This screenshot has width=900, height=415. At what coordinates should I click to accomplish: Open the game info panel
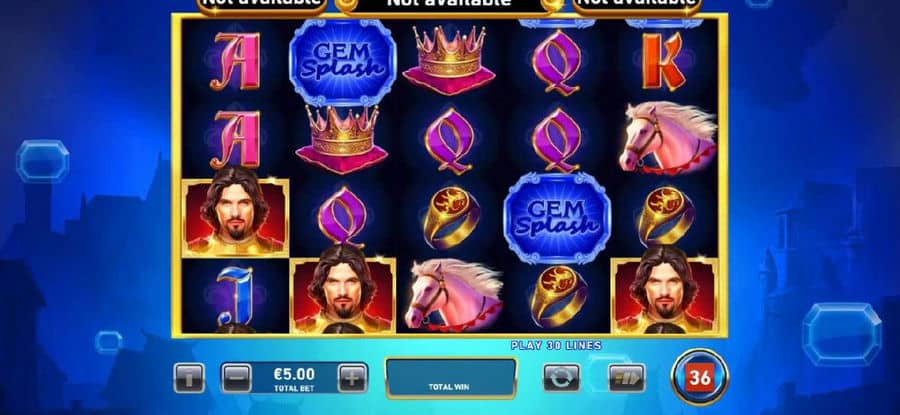[x=189, y=378]
